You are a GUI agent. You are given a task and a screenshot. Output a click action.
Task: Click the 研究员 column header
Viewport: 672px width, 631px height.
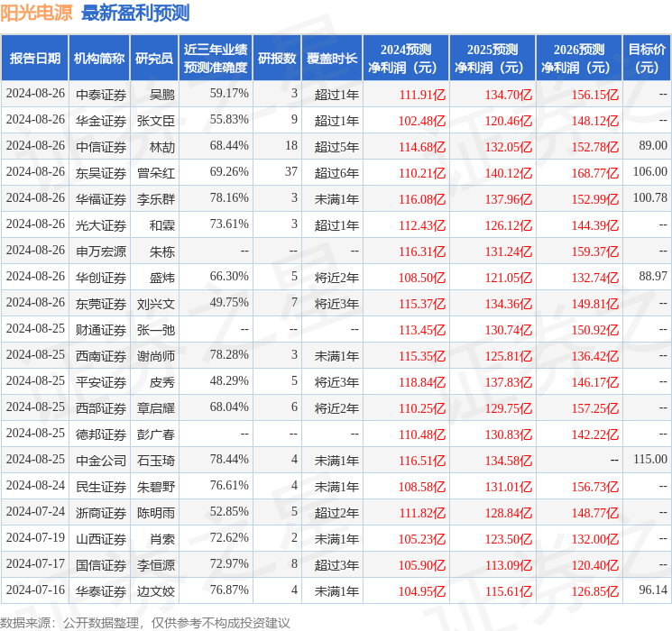[154, 58]
